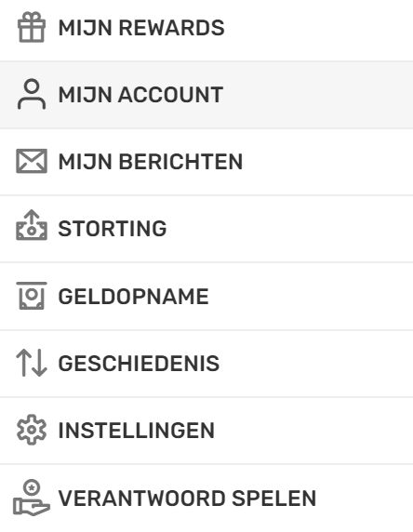Open the INSTELLINGEN text label
The width and height of the screenshot is (413, 532).
coord(137,431)
